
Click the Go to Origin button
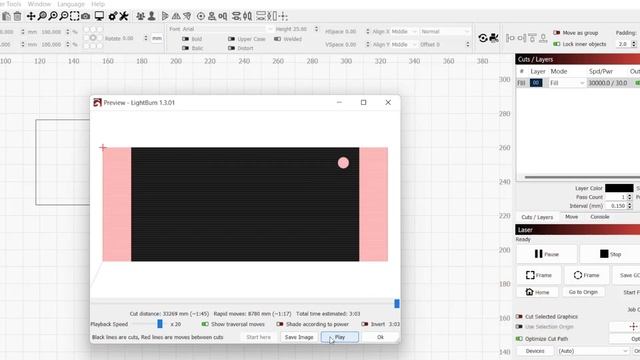click(583, 292)
